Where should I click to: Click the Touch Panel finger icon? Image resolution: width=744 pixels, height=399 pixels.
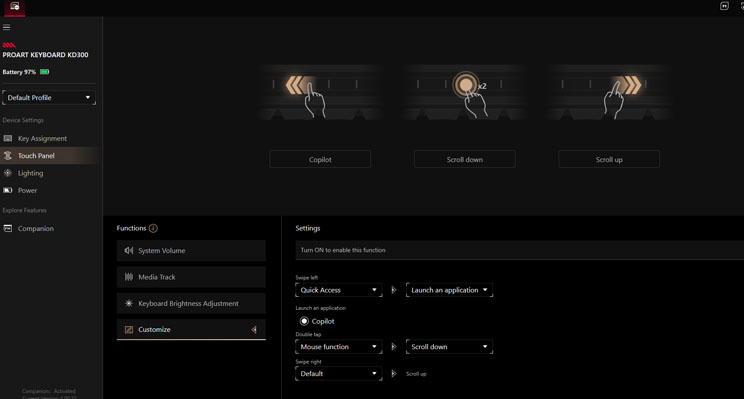8,156
